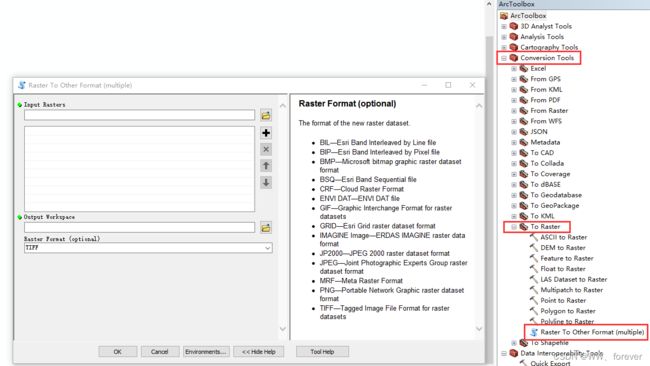Expand the To CAD toolset
The width and height of the screenshot is (650, 366).
coord(514,153)
